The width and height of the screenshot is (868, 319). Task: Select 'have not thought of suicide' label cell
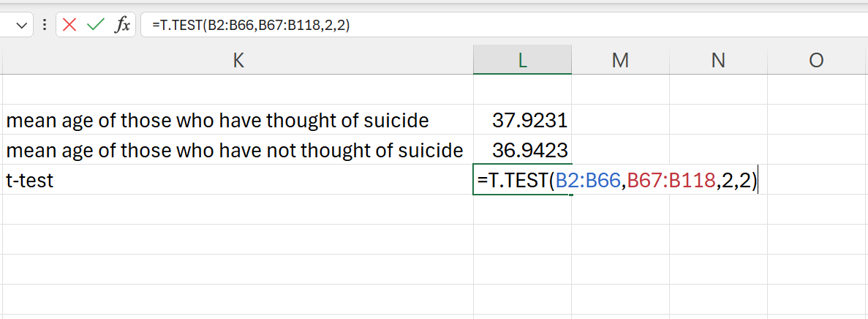[238, 149]
